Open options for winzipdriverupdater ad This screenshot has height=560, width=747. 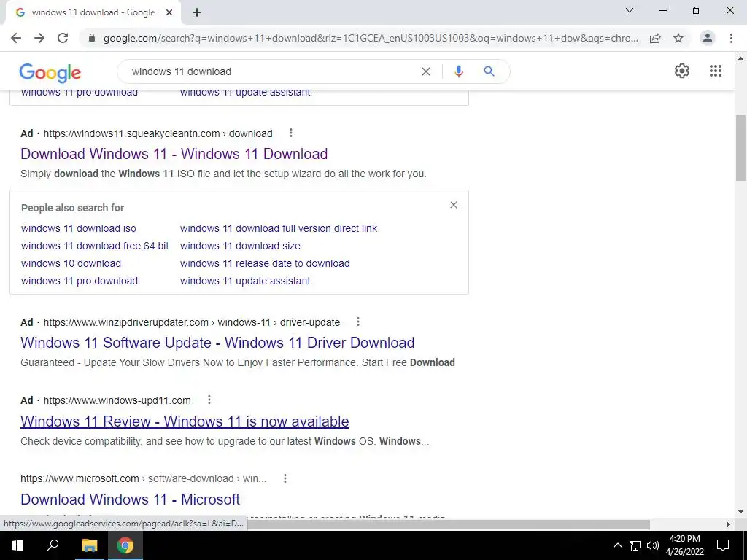click(x=357, y=322)
